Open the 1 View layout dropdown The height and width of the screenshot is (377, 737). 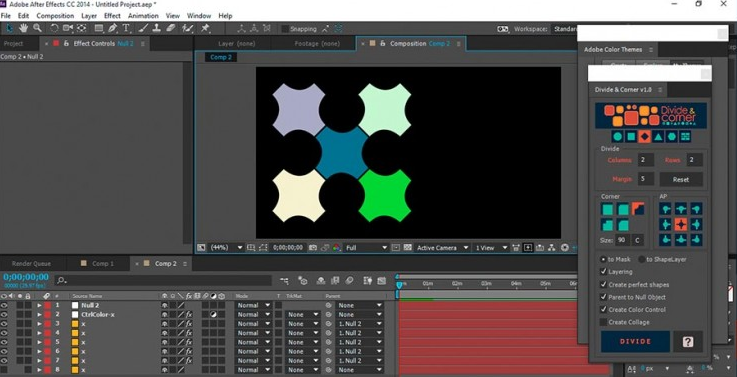(x=491, y=248)
